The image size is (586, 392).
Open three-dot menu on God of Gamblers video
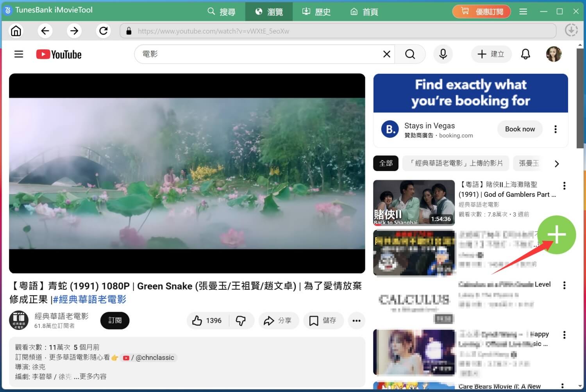(564, 185)
